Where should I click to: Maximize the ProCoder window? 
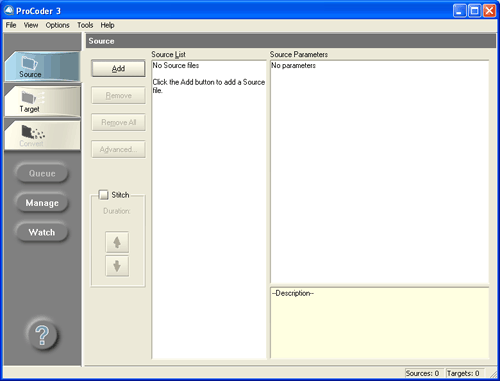point(474,11)
